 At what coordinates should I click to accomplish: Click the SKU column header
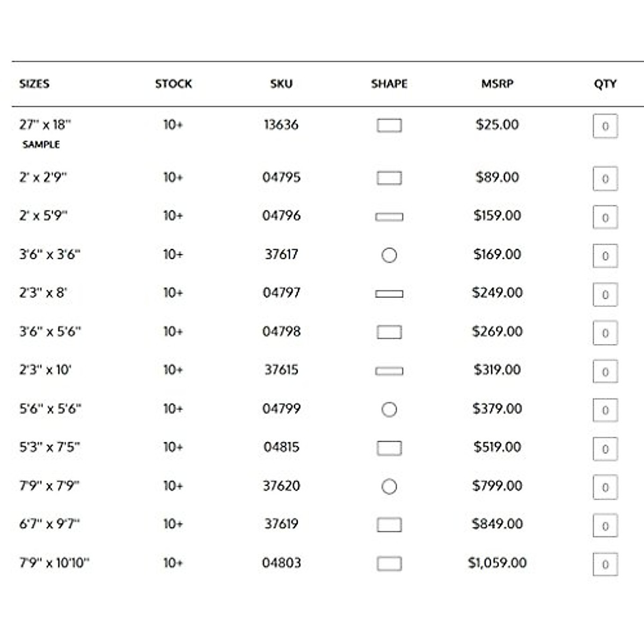tap(281, 84)
